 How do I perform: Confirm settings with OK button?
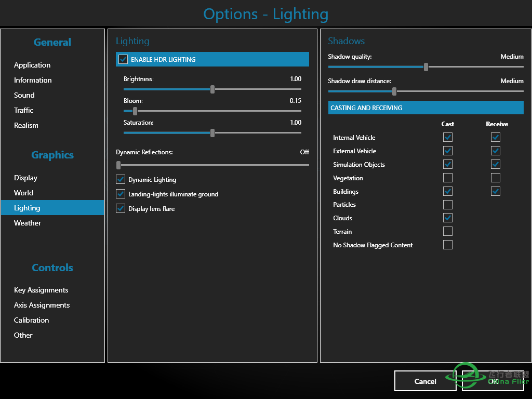(493, 381)
